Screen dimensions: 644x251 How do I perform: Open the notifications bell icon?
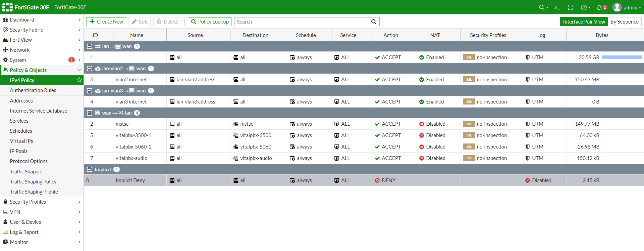pos(599,7)
